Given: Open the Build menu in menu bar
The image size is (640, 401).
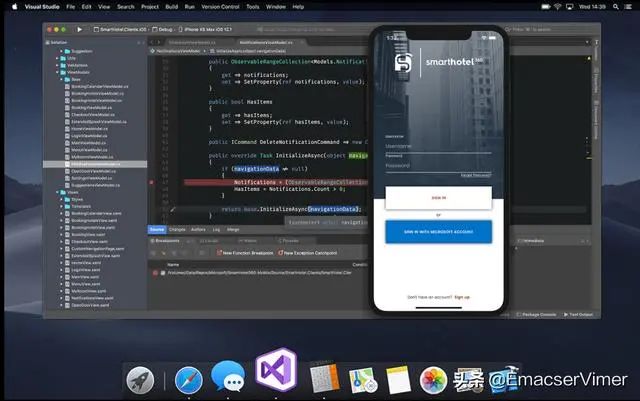Looking at the screenshot, I should 173,6.
